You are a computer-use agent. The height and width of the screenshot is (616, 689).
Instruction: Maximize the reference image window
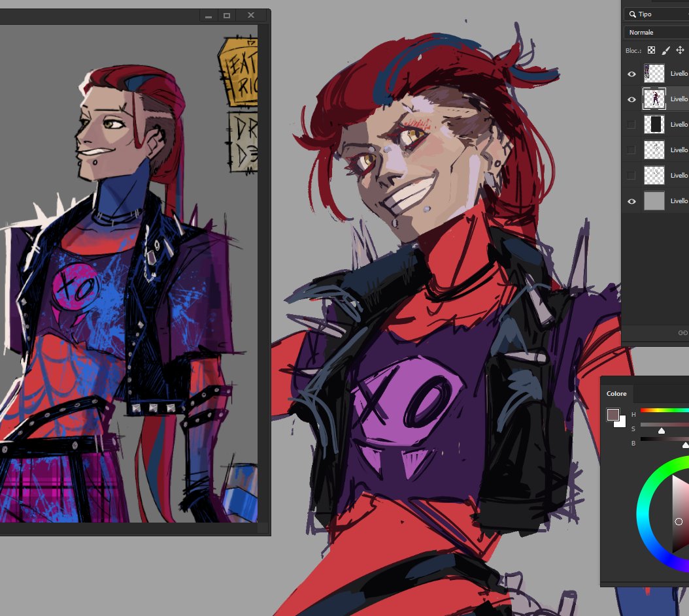tap(227, 16)
